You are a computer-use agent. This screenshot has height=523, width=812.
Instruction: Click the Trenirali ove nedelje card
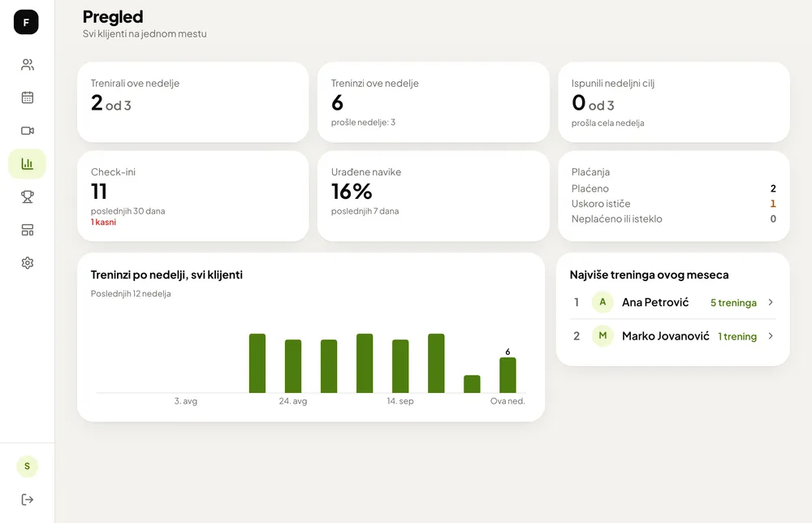192,102
